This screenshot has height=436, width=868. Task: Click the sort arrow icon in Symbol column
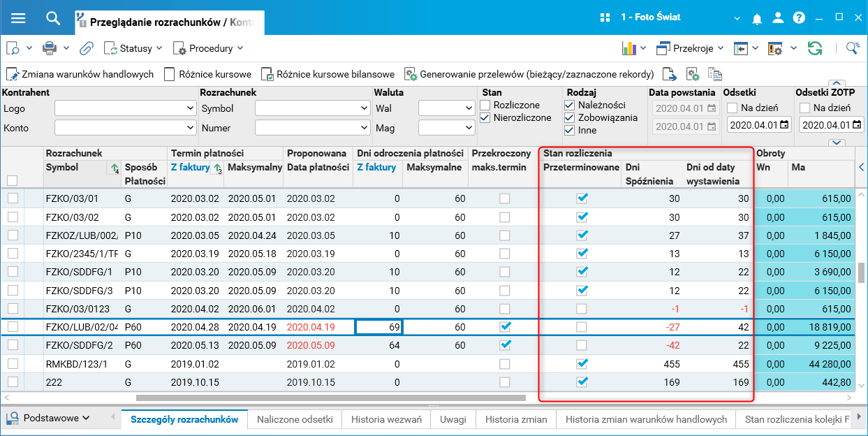113,168
